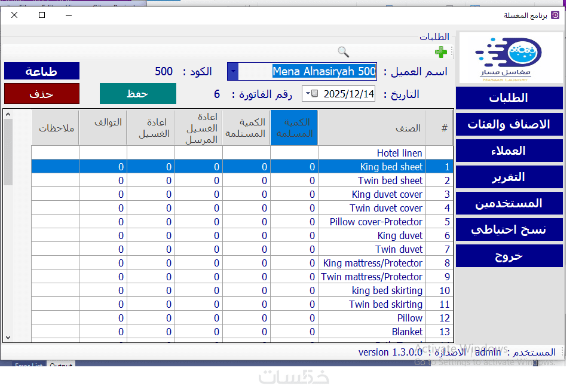Click the invoice number value 6
Screen dimensions: 588x392
[217, 94]
